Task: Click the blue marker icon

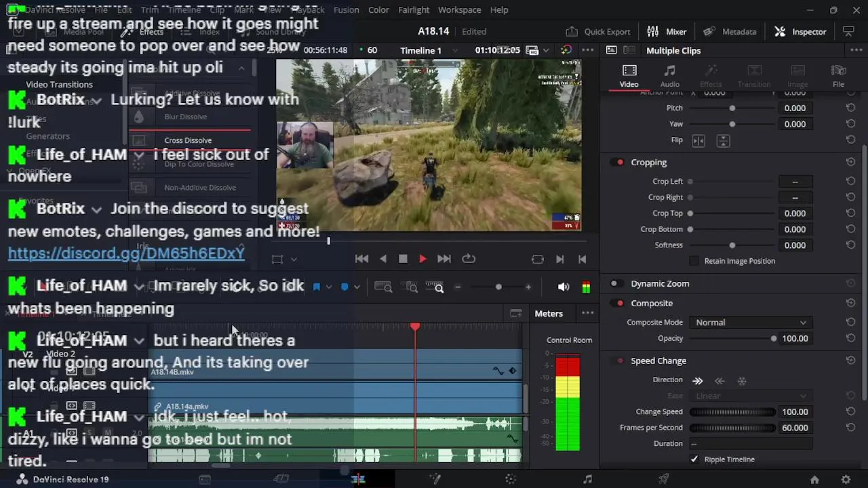Action: tap(344, 287)
